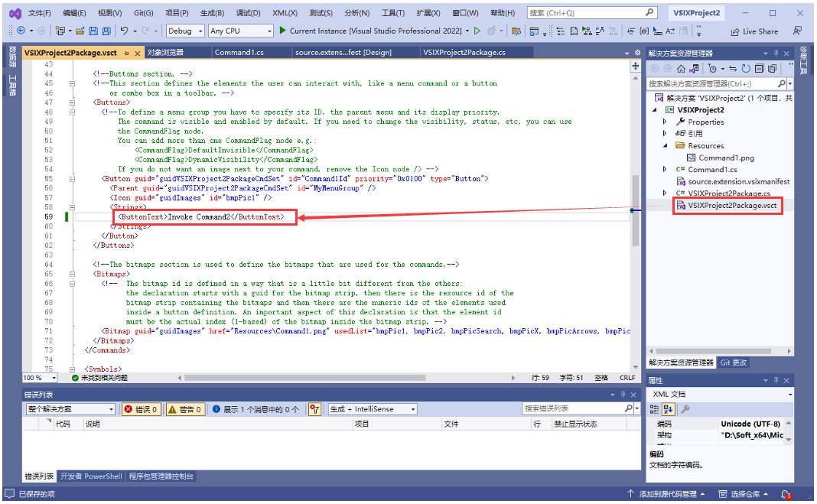Screen dimensions: 817x504
Task: Switch to the 程序包管理器控制台 tab
Action: [x=161, y=476]
